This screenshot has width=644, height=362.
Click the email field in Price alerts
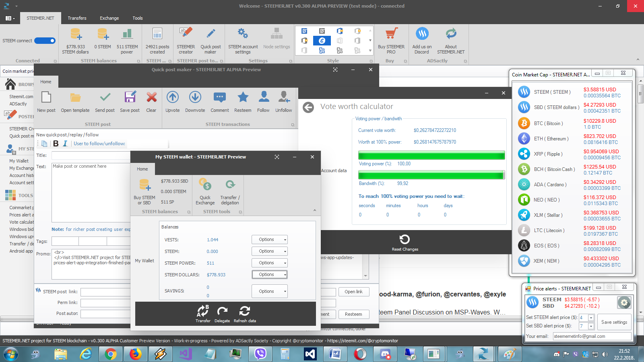click(x=592, y=336)
